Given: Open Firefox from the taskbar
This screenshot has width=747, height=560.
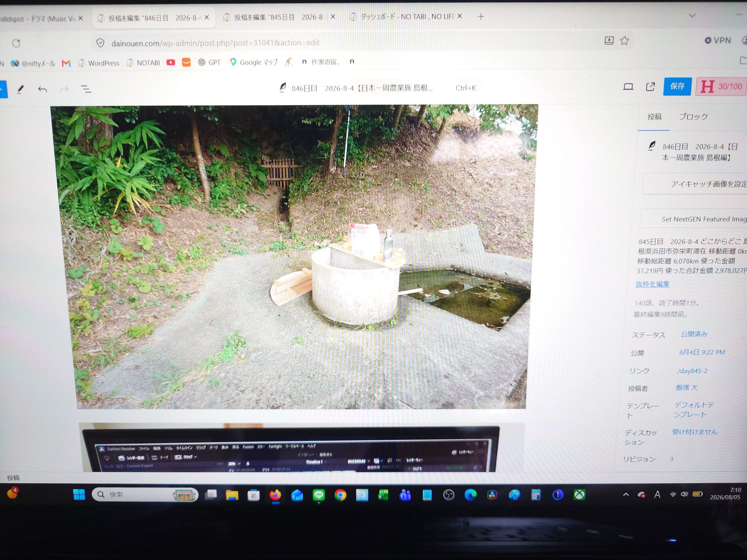Looking at the screenshot, I should coord(276,495).
